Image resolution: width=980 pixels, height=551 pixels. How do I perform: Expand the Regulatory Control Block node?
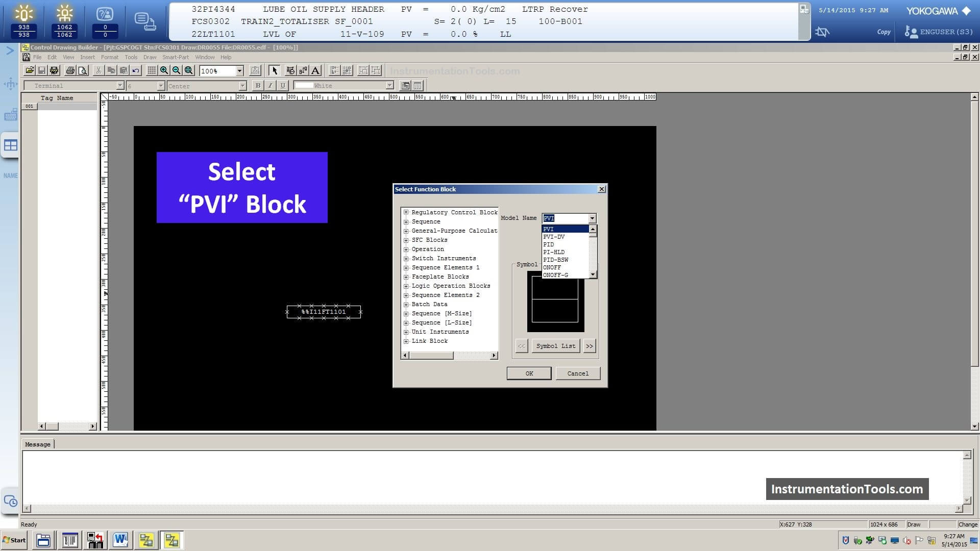[406, 212]
